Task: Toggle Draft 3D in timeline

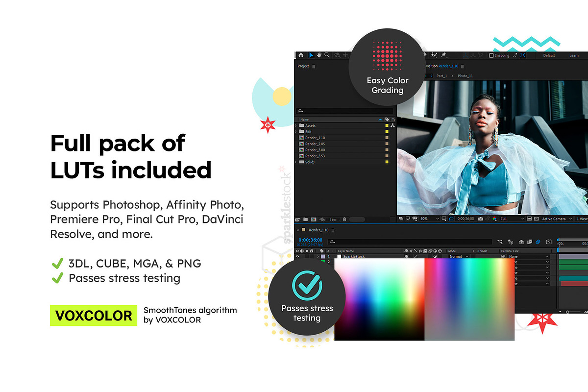Action: click(511, 242)
